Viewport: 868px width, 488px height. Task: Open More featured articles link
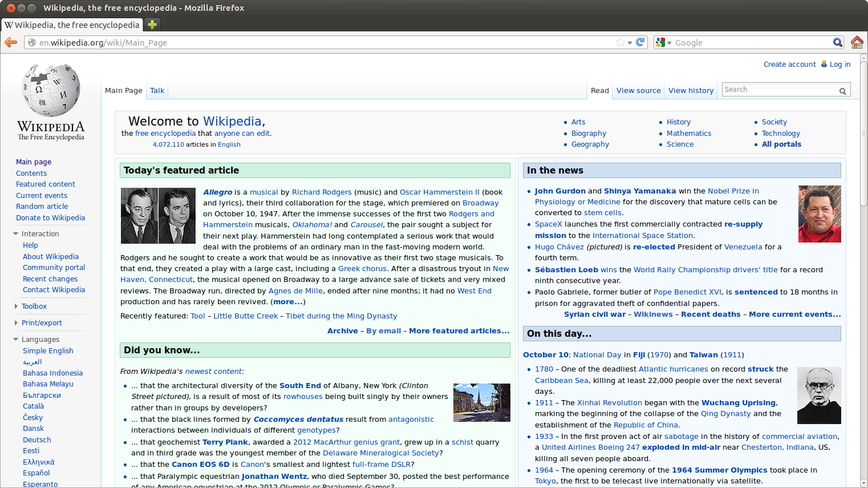coord(459,331)
